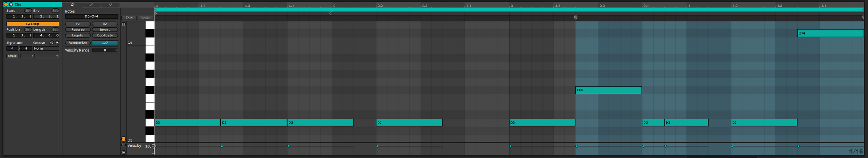Enable the Scale toggle in the clip panel
868x158 pixels.
coord(12,56)
